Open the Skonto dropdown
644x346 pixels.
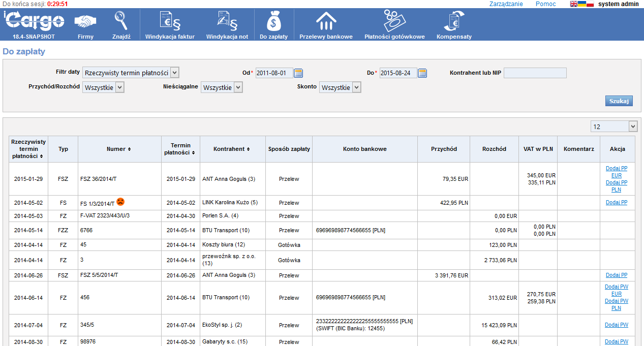tap(356, 87)
